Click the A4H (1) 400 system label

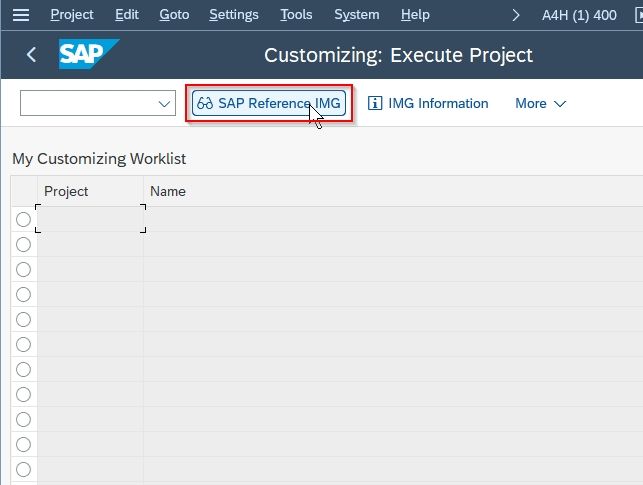pos(579,16)
